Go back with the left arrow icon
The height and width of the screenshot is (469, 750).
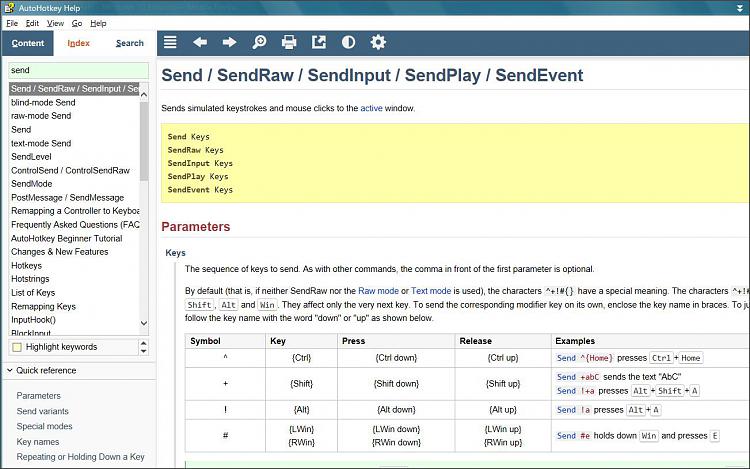point(200,43)
